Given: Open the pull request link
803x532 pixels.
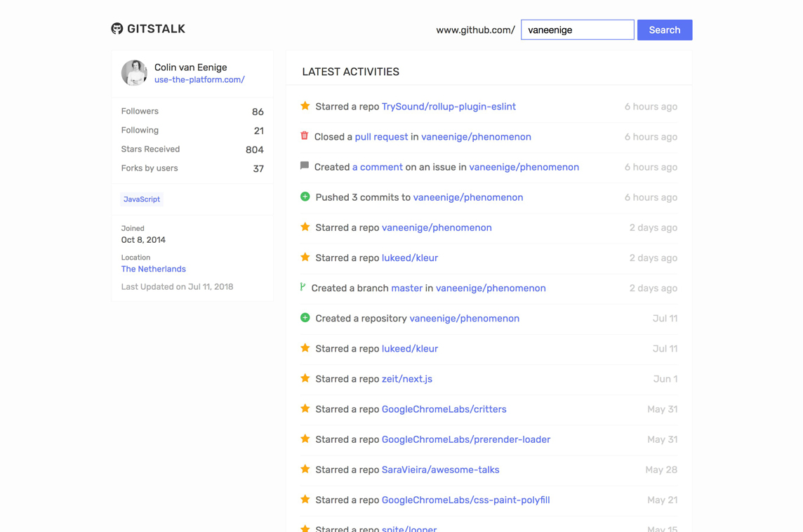Looking at the screenshot, I should 382,138.
